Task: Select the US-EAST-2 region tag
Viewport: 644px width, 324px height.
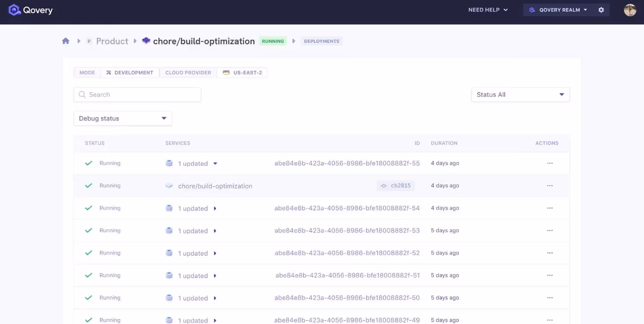Action: [x=242, y=73]
